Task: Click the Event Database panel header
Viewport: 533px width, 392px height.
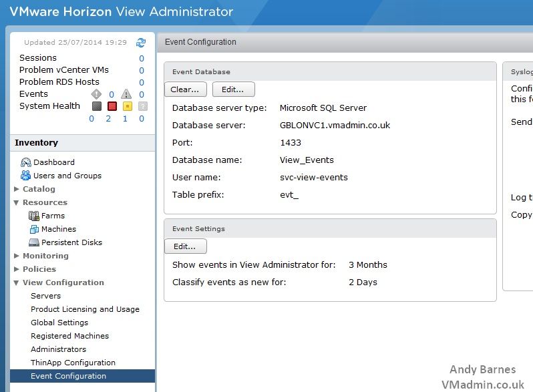Action: coord(330,71)
